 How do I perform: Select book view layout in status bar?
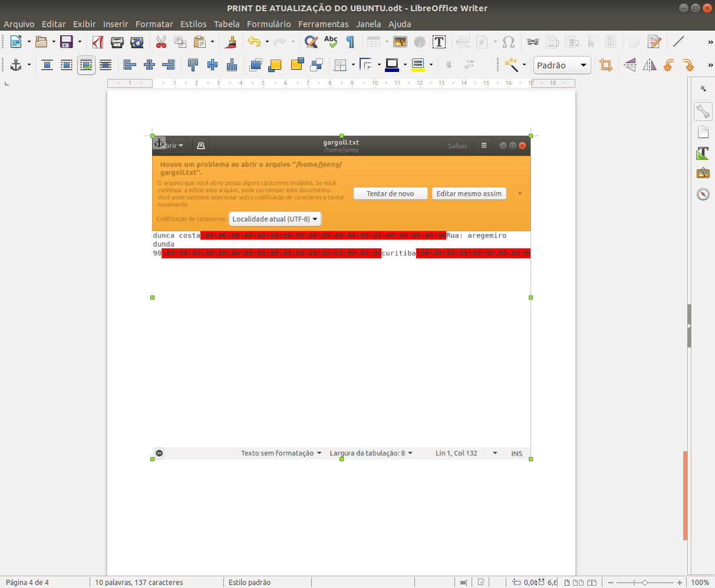point(592,583)
